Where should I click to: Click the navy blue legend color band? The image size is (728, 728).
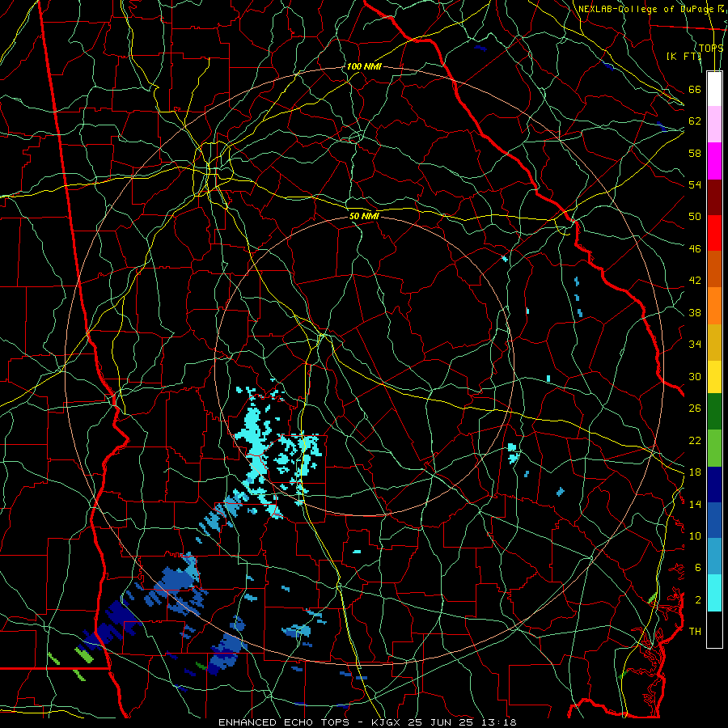click(x=714, y=485)
